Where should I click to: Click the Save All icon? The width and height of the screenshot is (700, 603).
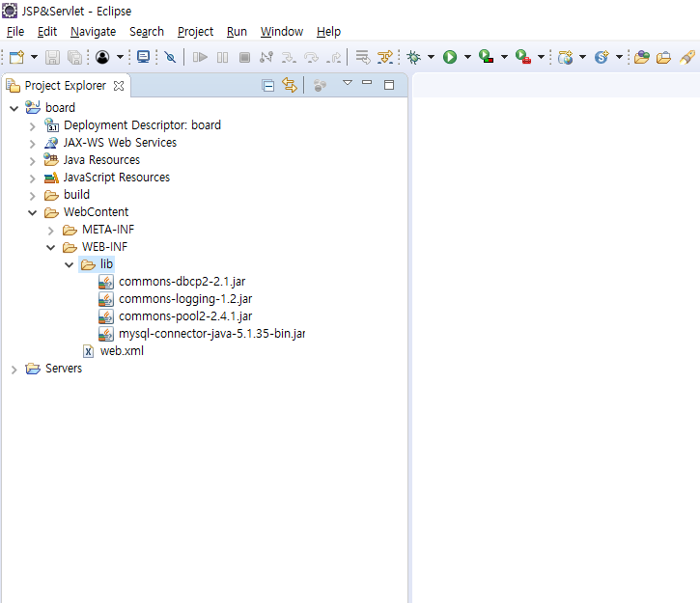click(x=74, y=57)
